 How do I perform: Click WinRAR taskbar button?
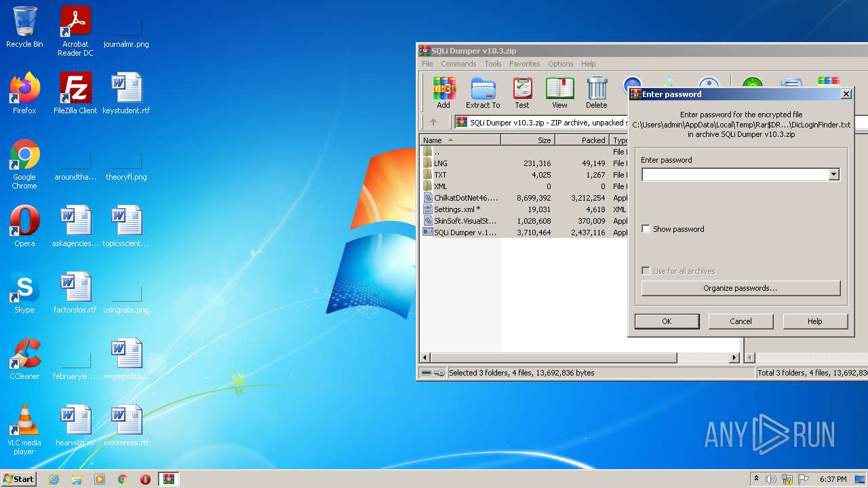(169, 479)
